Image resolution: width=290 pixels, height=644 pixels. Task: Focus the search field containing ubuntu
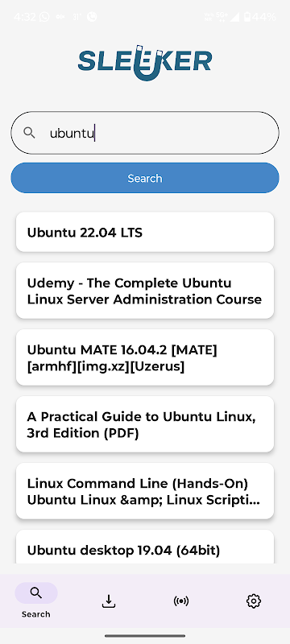145,133
